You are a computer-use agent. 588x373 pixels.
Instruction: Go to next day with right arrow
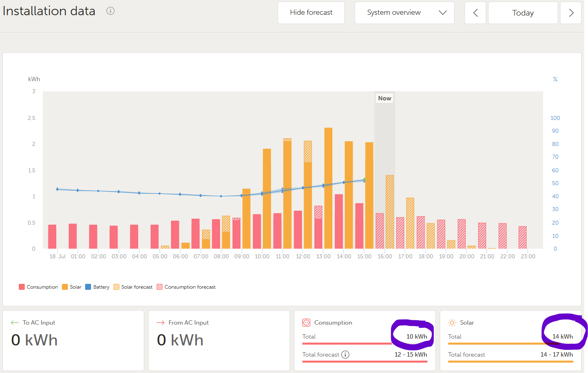571,13
